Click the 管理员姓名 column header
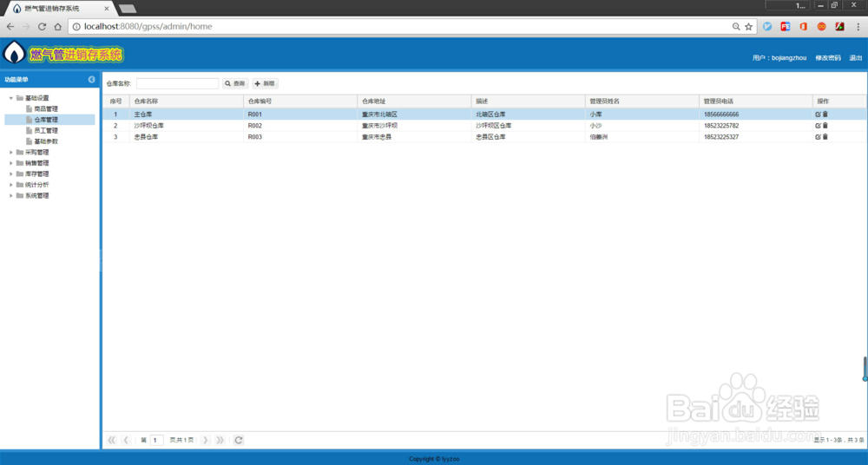The width and height of the screenshot is (868, 465). click(x=642, y=102)
